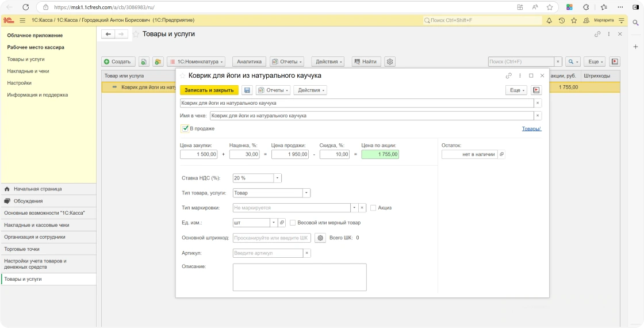Open the Отчеты dropdown in item dialog
This screenshot has height=328, width=644.
click(x=273, y=90)
